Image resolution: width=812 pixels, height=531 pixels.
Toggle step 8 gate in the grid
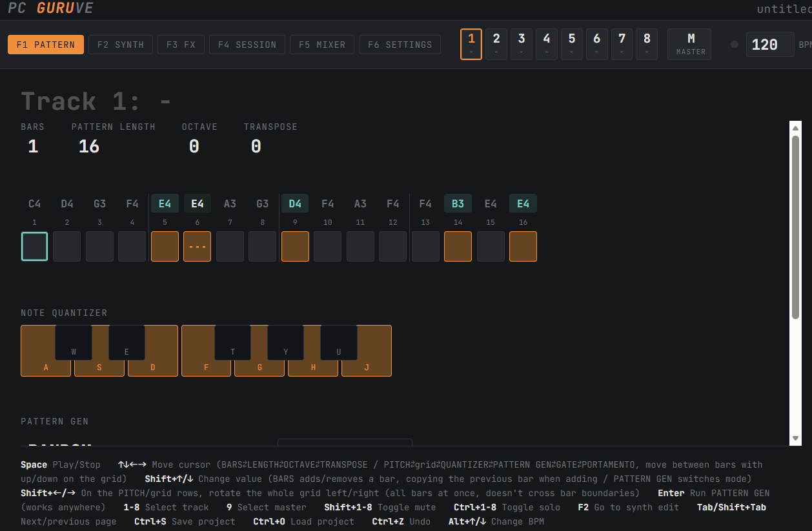pos(263,246)
